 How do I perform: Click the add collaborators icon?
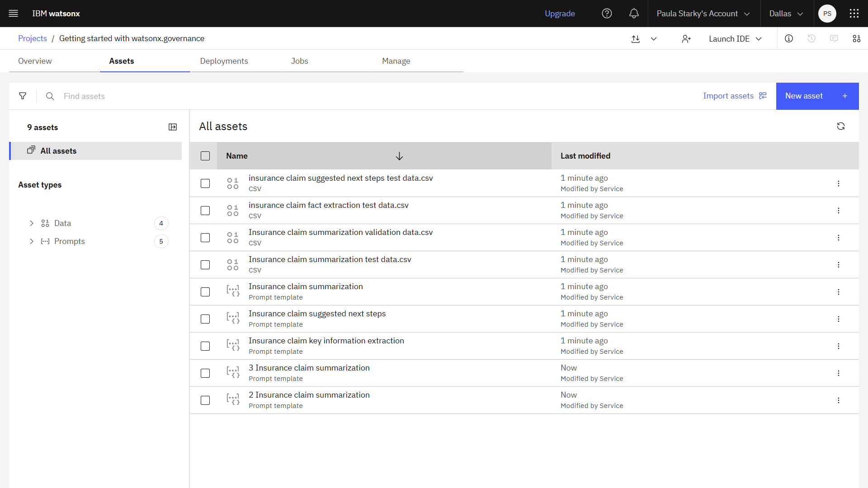686,39
